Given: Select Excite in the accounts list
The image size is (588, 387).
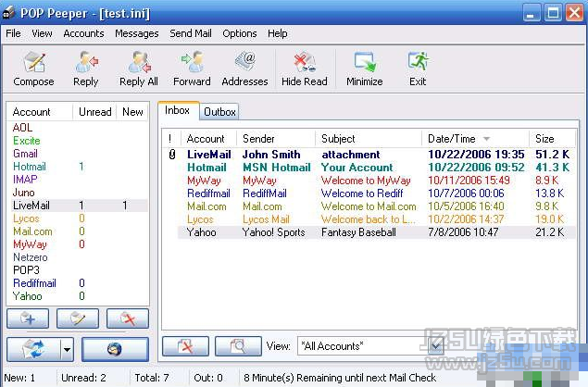Looking at the screenshot, I should 26,141.
